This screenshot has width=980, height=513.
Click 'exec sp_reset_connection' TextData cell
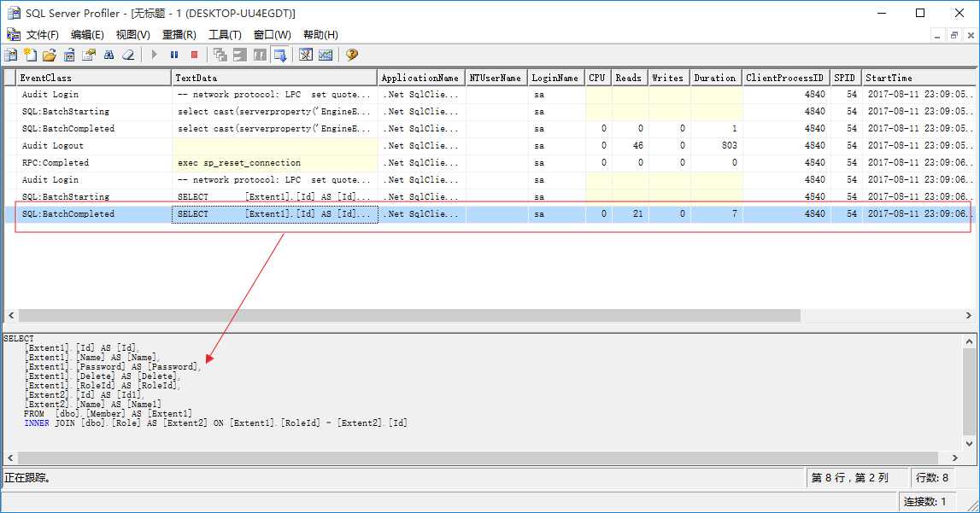[x=274, y=162]
